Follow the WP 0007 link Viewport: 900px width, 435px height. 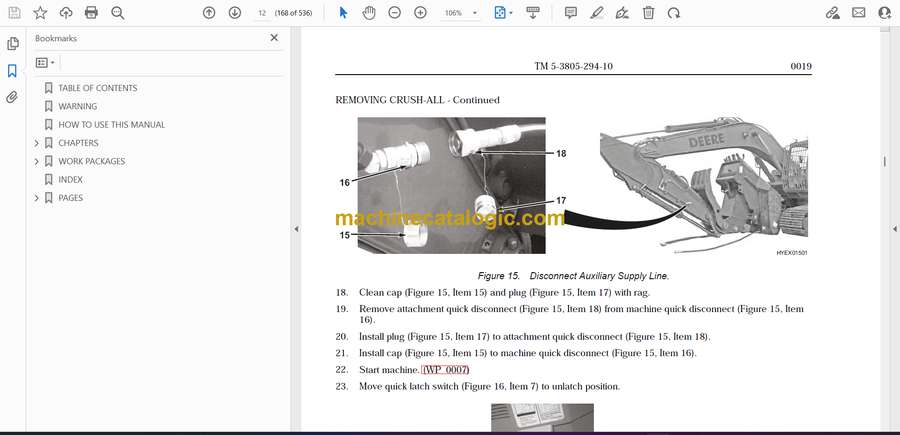pyautogui.click(x=445, y=370)
